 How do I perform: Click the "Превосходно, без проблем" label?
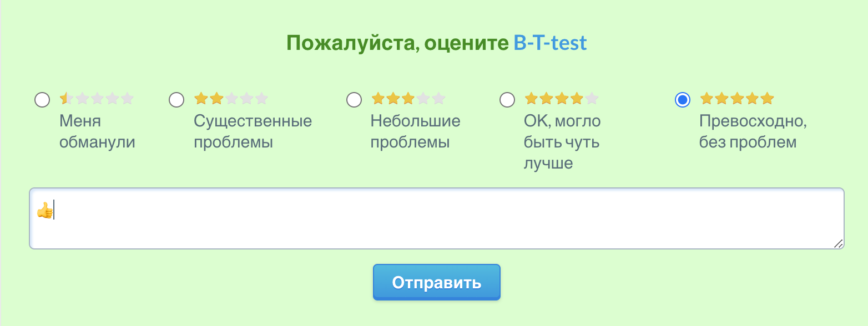[x=753, y=131]
